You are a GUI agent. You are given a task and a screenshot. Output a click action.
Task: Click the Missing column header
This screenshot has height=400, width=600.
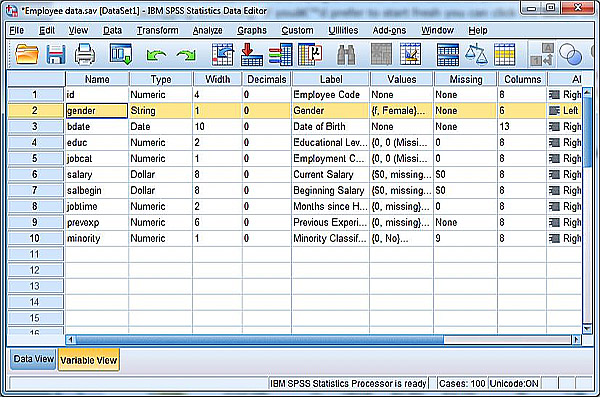coord(466,79)
